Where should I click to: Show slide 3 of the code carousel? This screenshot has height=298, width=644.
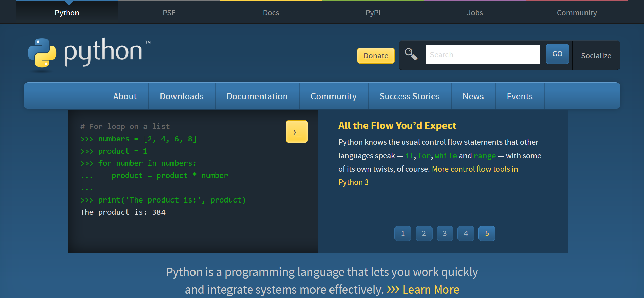pyautogui.click(x=445, y=233)
